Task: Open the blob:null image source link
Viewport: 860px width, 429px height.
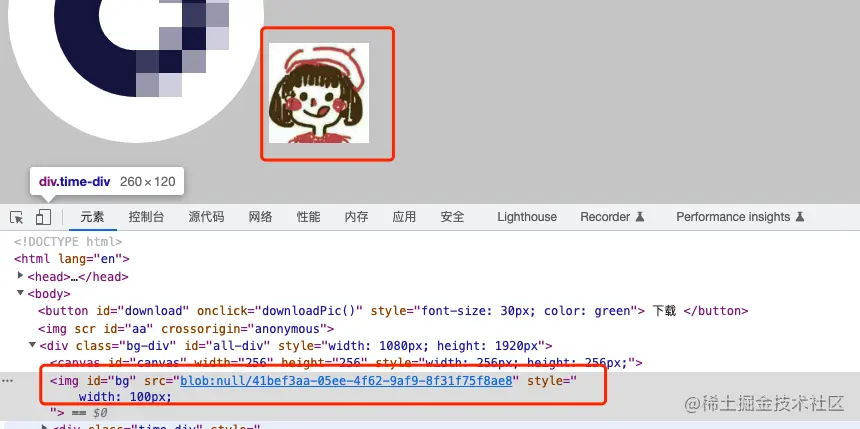Action: pos(346,381)
